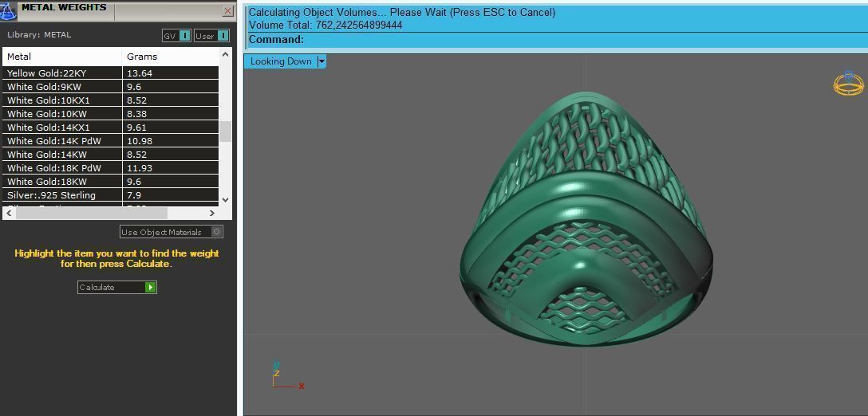The width and height of the screenshot is (868, 416).
Task: Sort by the Metal column header
Action: [x=62, y=57]
